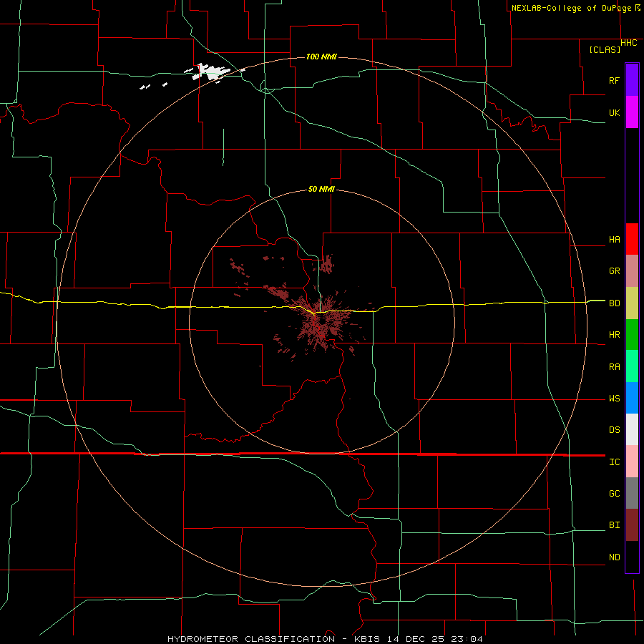
Task: Click the ND legend label
Action: tap(614, 557)
